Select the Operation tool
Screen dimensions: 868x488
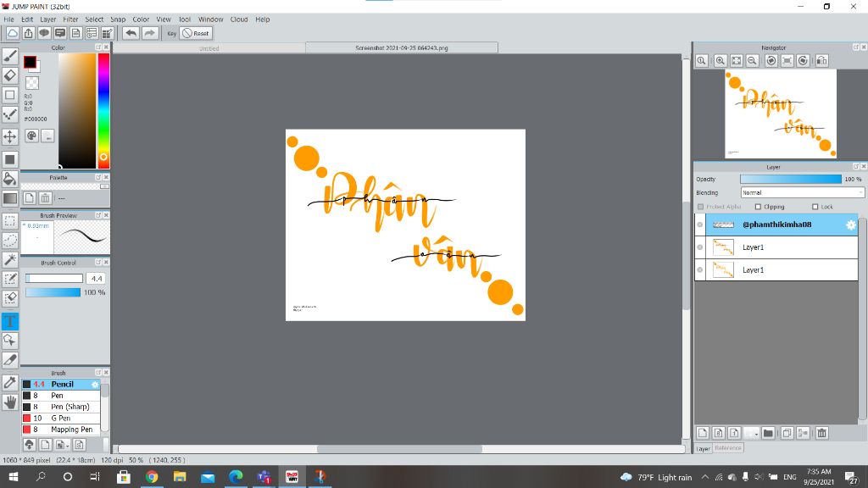click(x=10, y=341)
